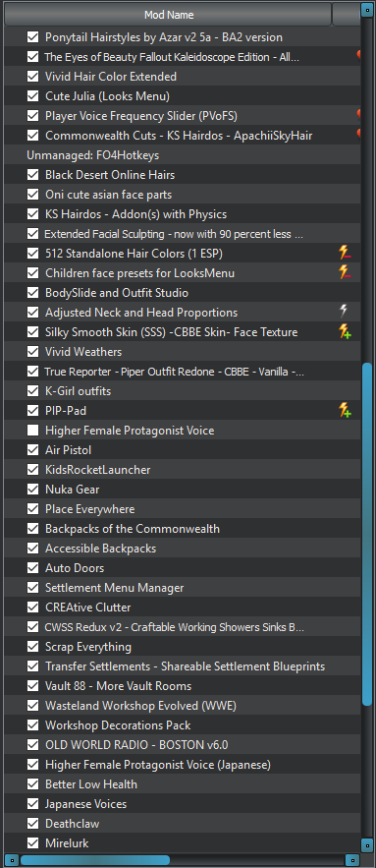The height and width of the screenshot is (868, 376).
Task: Click horizontal scrollbar thumb
Action: tap(95, 860)
